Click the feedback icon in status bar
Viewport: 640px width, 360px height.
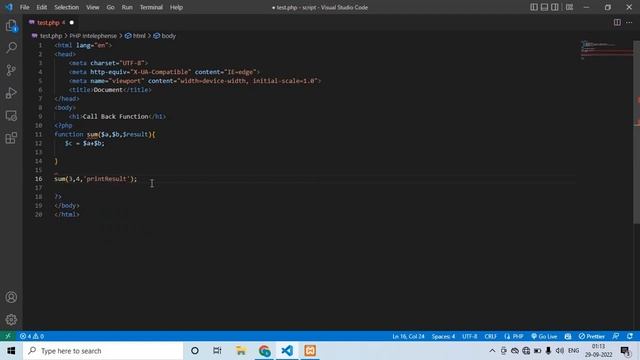(616, 336)
